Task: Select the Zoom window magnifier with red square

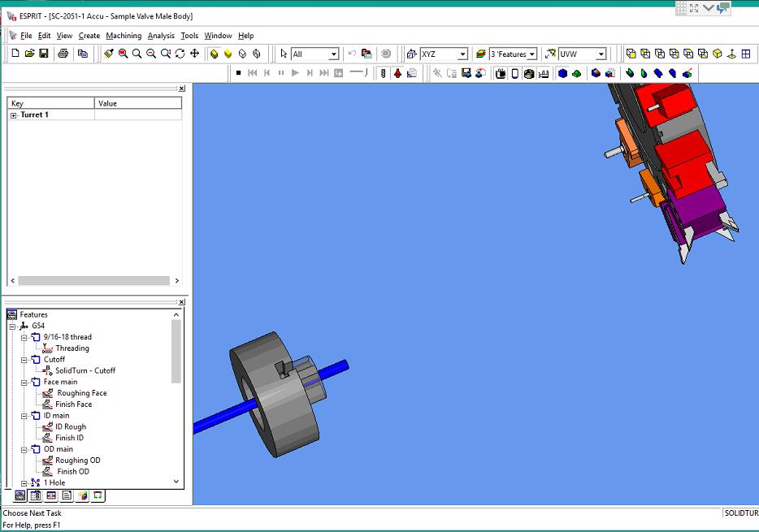Action: [x=123, y=54]
